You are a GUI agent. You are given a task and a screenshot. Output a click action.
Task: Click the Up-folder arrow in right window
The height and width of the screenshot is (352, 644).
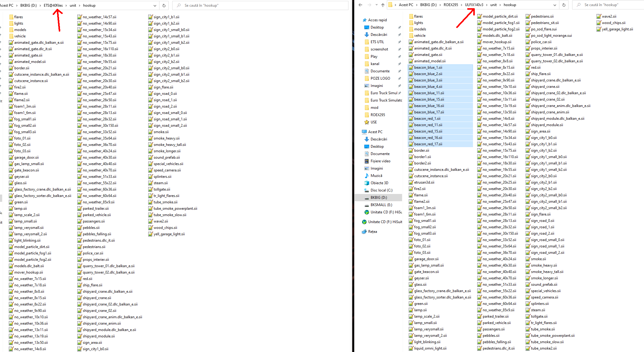click(x=383, y=5)
